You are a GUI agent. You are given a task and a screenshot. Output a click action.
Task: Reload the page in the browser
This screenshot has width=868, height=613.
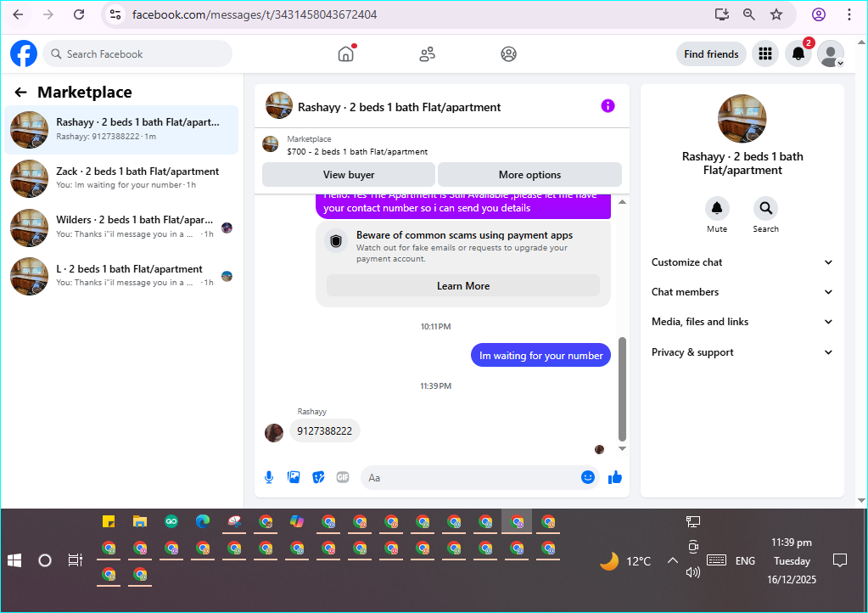tap(79, 14)
